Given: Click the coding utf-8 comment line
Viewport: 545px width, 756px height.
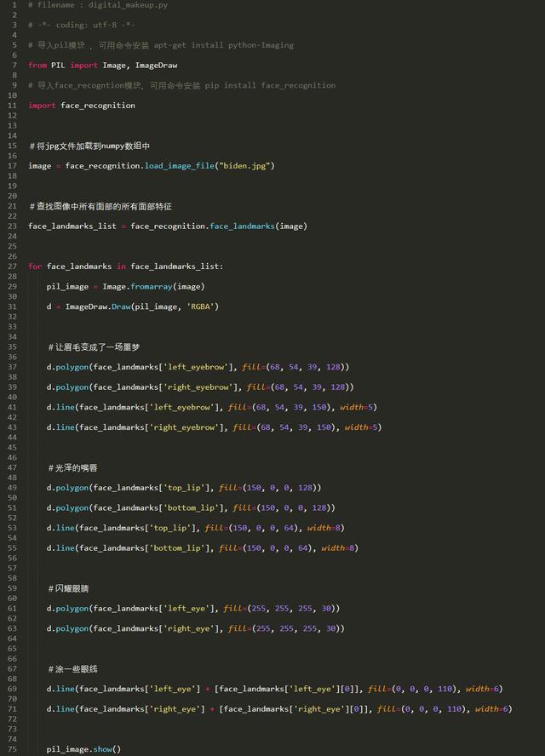Looking at the screenshot, I should (x=82, y=25).
